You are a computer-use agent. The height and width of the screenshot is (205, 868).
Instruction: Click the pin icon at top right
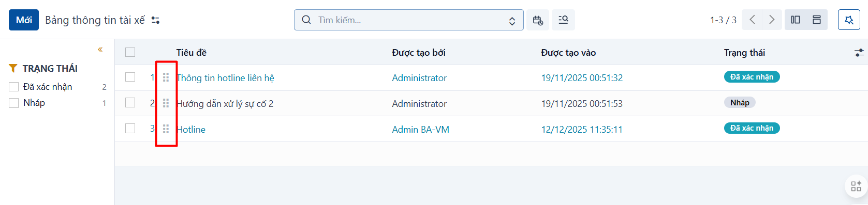pyautogui.click(x=849, y=20)
